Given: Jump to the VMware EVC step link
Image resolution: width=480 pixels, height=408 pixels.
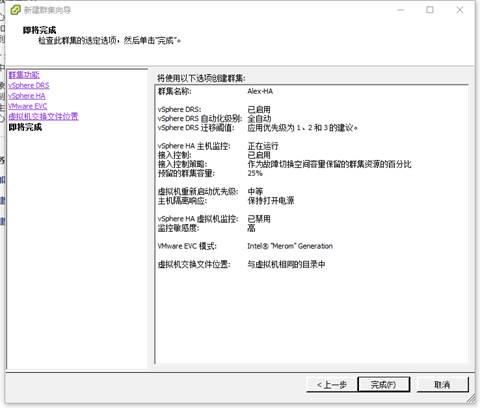Looking at the screenshot, I should pos(28,106).
